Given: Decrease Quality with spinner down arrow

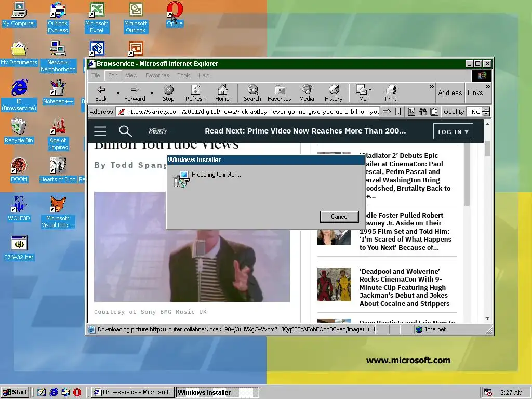Looking at the screenshot, I should pos(486,114).
